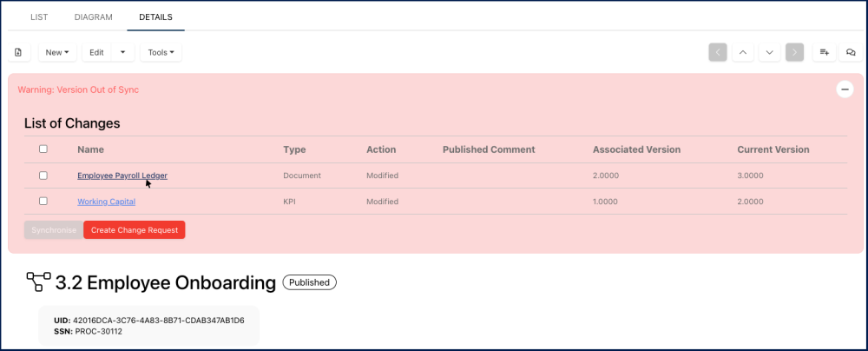Click the up chevron navigation button
The image size is (868, 351).
(x=743, y=52)
